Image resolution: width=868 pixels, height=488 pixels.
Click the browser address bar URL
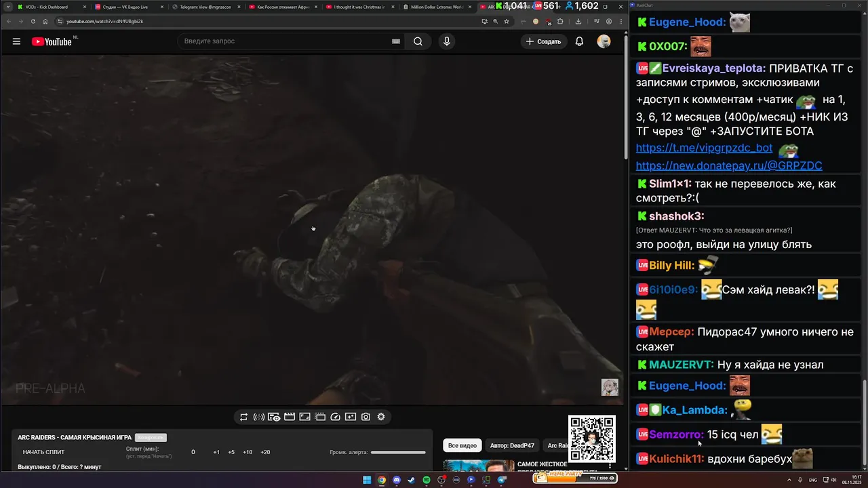104,21
